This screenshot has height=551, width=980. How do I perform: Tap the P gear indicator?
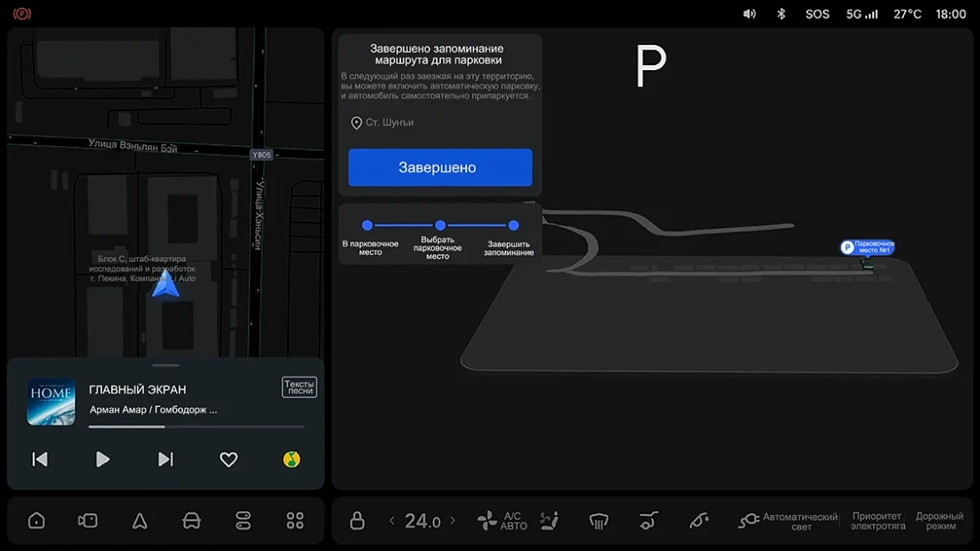point(651,66)
